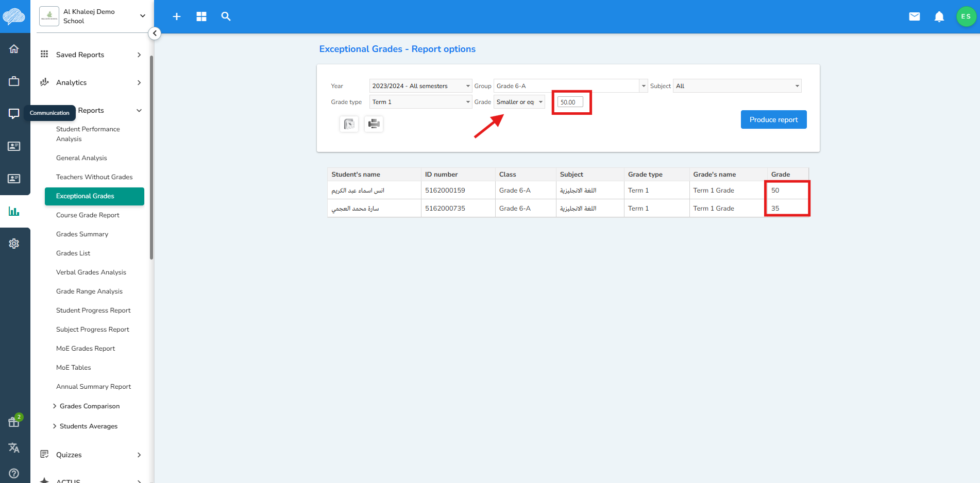Open the settings gear sidebar icon
Viewport: 980px width, 483px height.
tap(14, 244)
